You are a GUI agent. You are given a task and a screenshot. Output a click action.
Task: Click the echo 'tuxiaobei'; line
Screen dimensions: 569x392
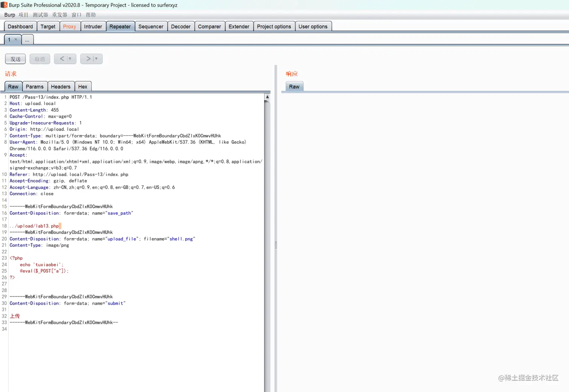pos(42,265)
